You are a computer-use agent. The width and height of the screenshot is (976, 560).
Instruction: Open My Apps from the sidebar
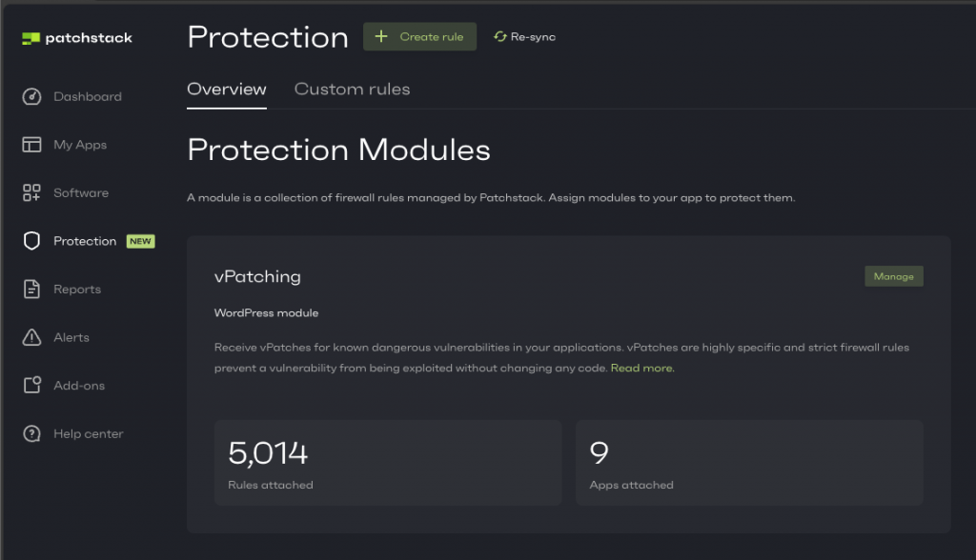pyautogui.click(x=80, y=145)
